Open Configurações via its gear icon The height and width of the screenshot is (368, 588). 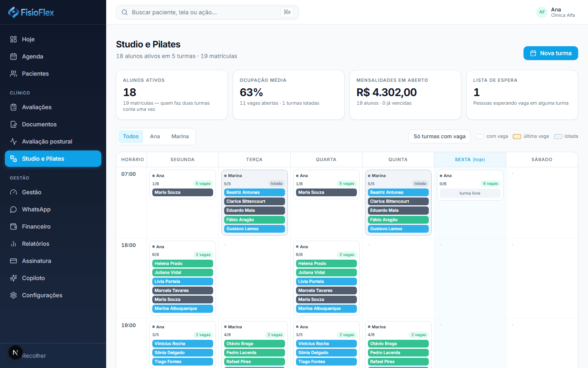[x=13, y=295]
